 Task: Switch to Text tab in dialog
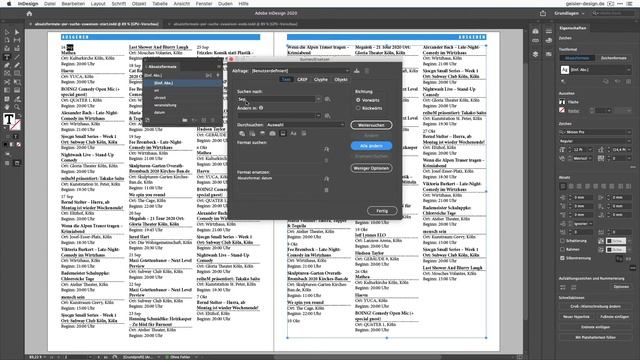coord(286,80)
